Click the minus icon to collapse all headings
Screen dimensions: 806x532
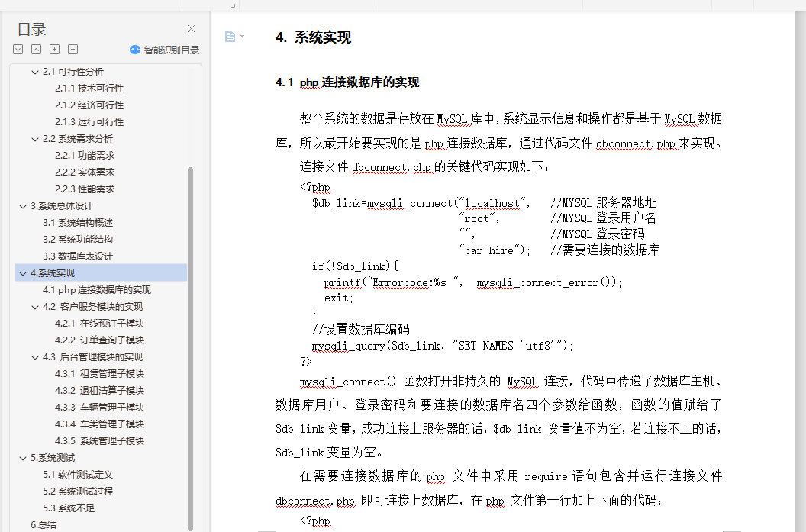click(x=73, y=50)
